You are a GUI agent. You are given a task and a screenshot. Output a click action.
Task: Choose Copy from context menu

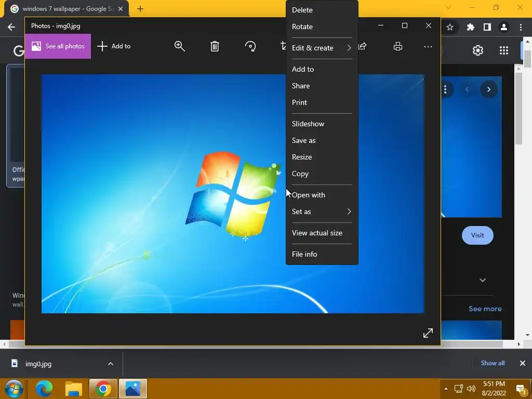click(322, 174)
